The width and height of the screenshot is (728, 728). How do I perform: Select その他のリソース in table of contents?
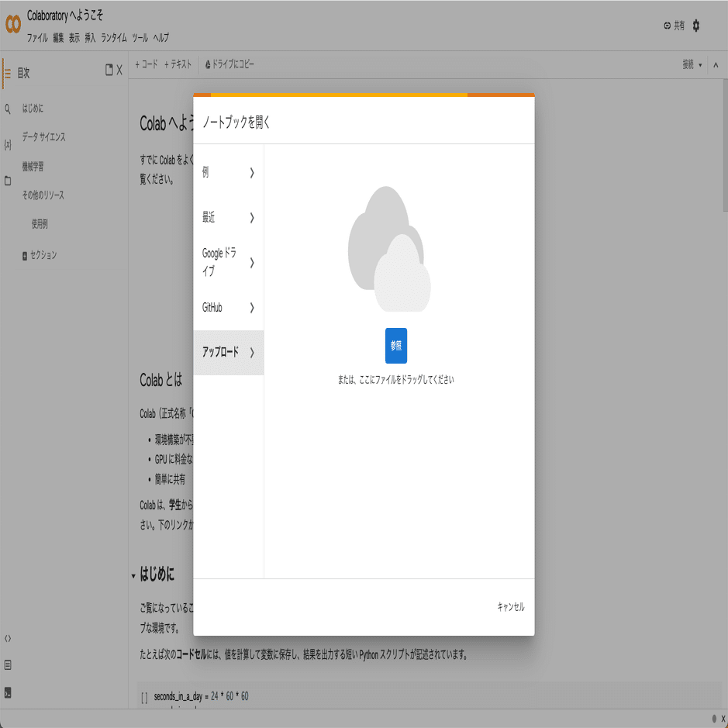pos(43,195)
